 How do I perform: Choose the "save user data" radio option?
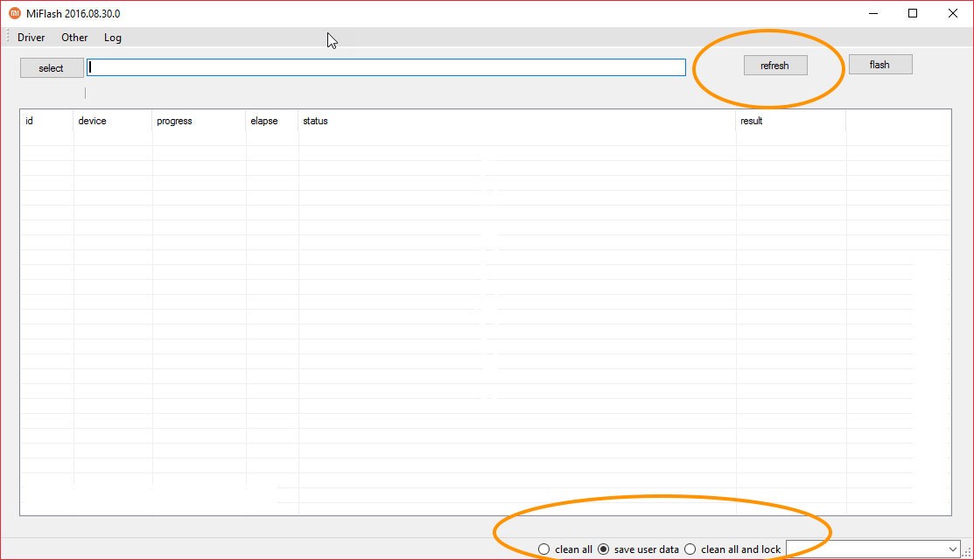[x=604, y=549]
